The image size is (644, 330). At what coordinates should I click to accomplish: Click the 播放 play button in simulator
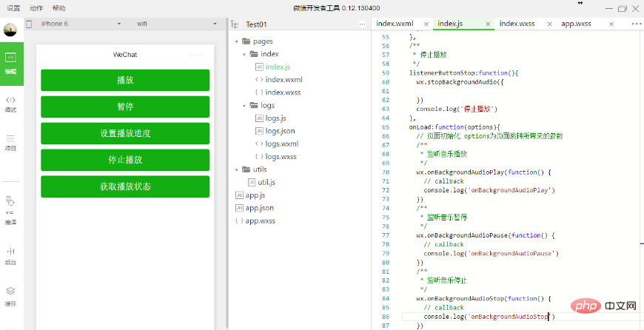pyautogui.click(x=125, y=80)
